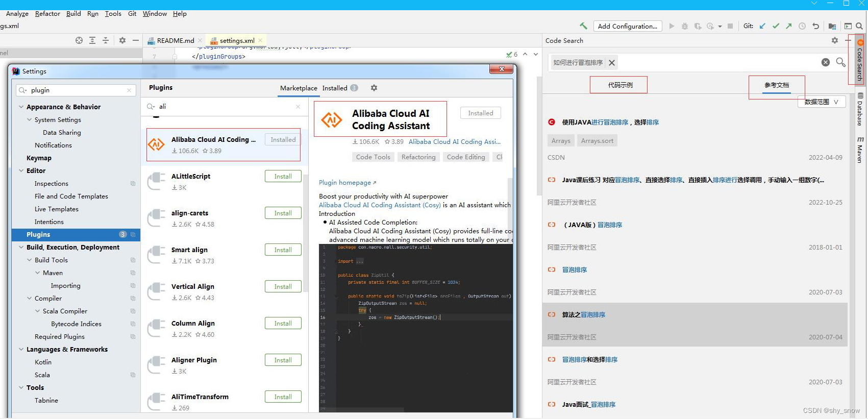868x419 pixels.
Task: Install the AliTimeTransform plugin
Action: [283, 397]
